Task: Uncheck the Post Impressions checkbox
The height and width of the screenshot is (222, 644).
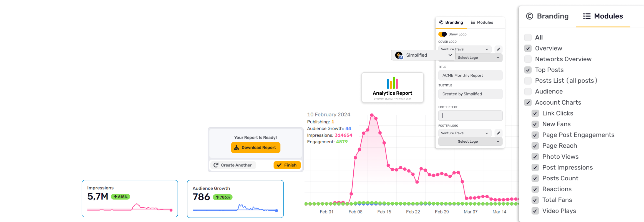Action: tap(535, 168)
